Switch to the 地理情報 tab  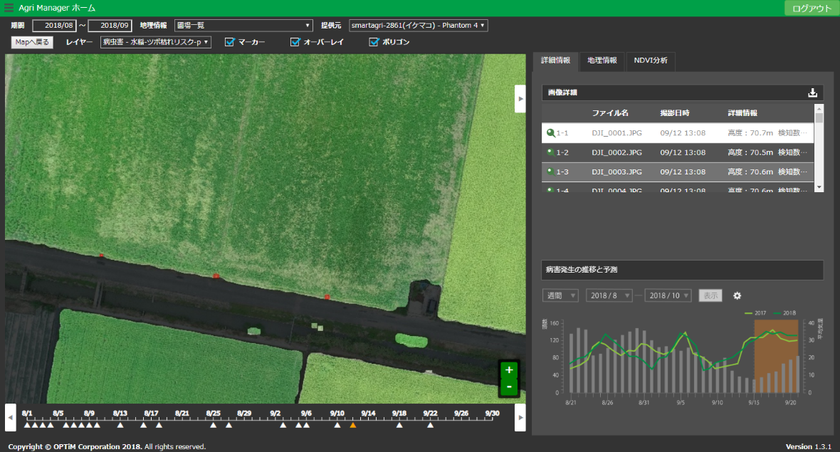(602, 61)
